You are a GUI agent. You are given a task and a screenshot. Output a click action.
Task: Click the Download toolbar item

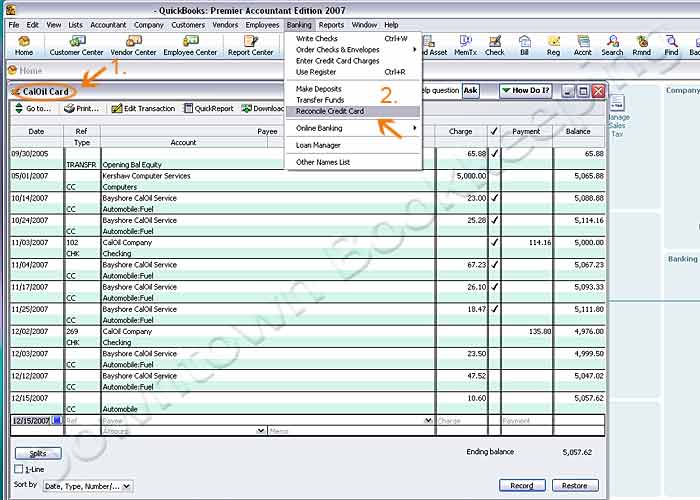pos(262,108)
